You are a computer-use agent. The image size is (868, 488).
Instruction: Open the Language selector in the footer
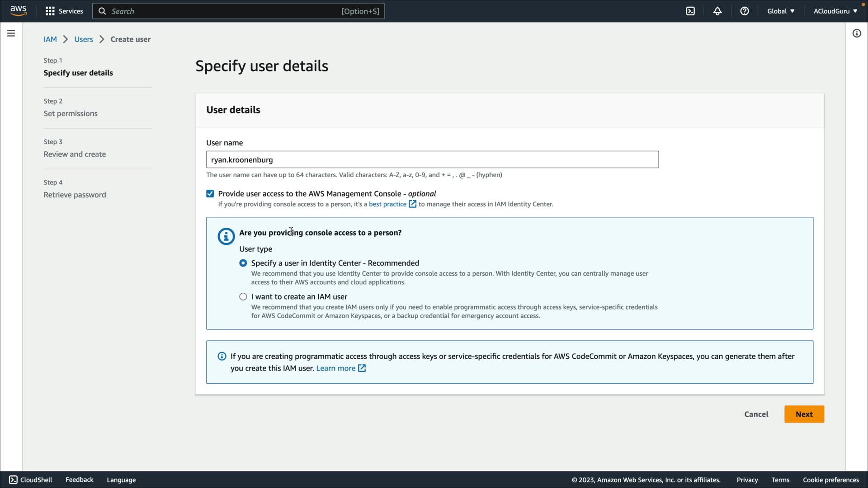(x=121, y=480)
